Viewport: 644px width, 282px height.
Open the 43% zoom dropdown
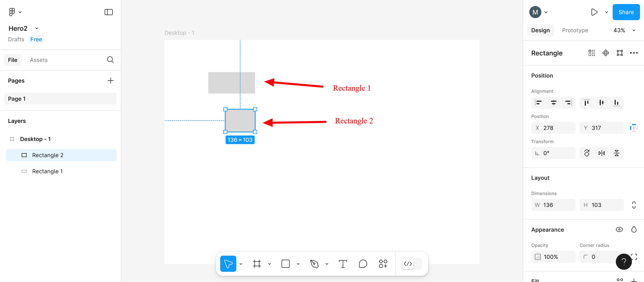tap(624, 30)
